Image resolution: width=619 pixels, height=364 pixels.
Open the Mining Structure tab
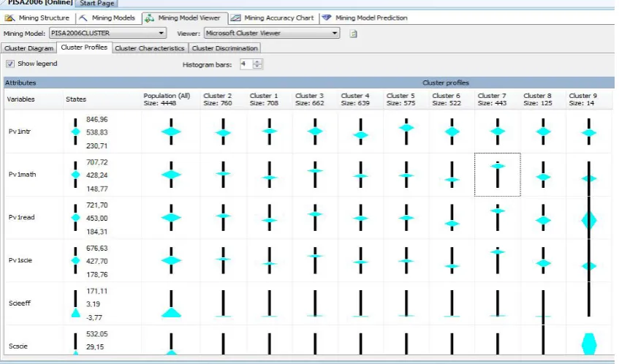coord(37,18)
